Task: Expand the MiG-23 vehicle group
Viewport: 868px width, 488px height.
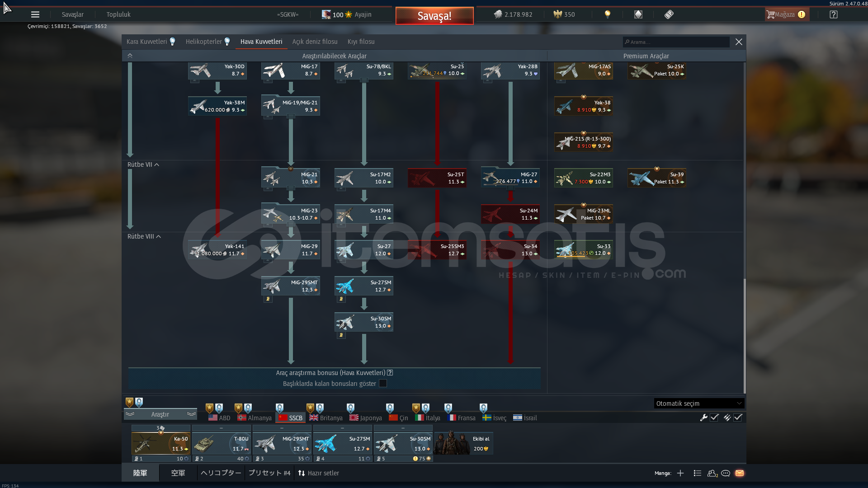Action: pos(291,225)
